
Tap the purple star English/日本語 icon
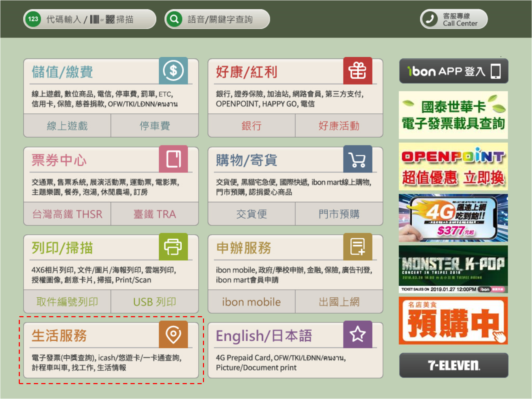(358, 334)
